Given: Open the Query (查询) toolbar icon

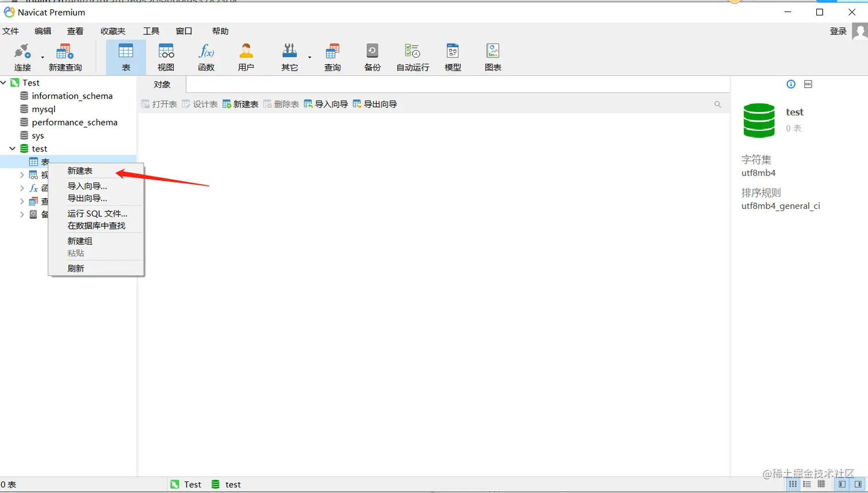Looking at the screenshot, I should pos(332,57).
